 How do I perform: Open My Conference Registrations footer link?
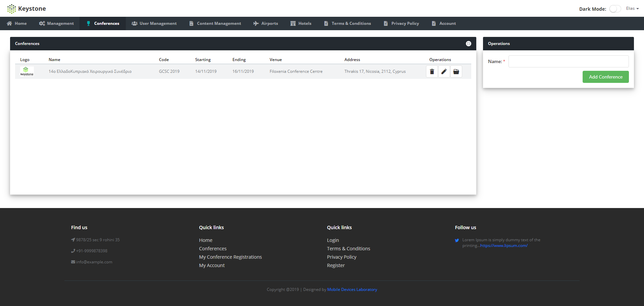(230, 257)
